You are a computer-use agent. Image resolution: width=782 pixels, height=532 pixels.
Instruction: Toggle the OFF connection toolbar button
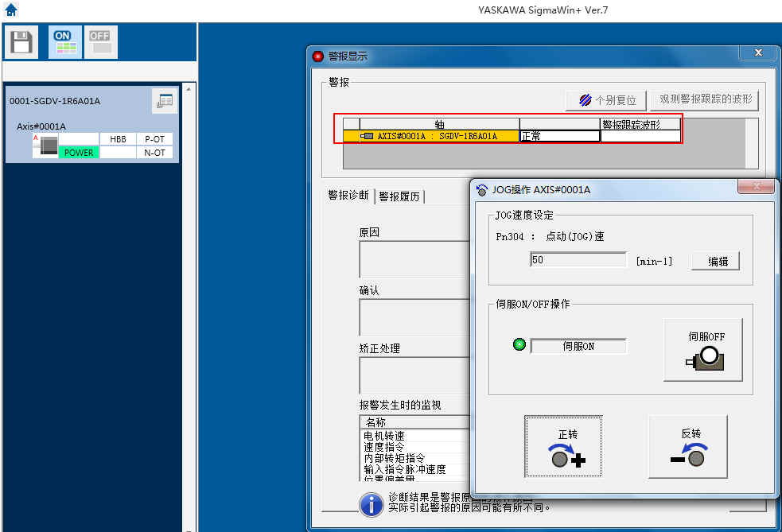[100, 41]
